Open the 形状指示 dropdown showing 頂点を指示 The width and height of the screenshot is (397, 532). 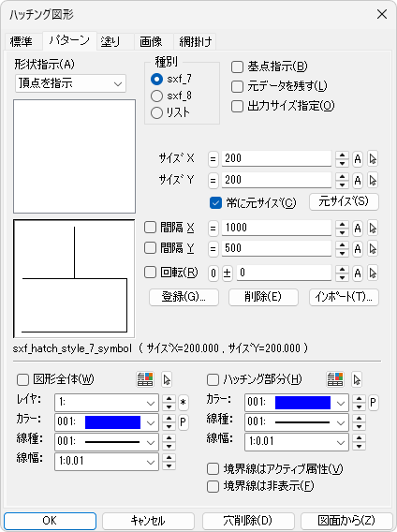coord(70,83)
